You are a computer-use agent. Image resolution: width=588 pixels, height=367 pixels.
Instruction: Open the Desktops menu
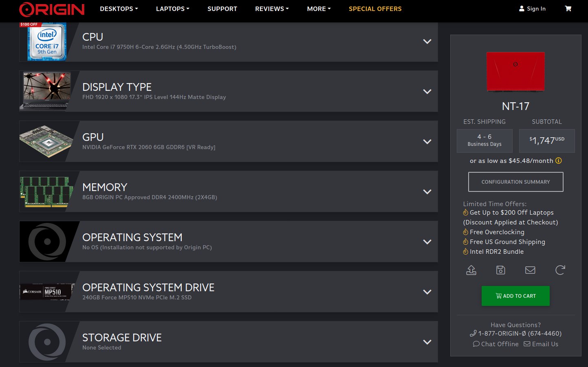(119, 9)
